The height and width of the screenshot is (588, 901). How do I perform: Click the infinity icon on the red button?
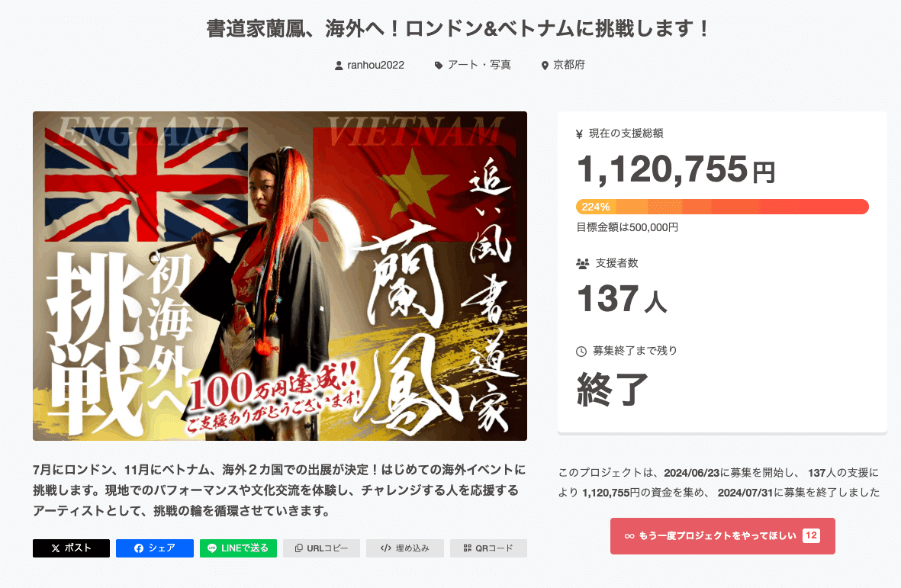629,535
